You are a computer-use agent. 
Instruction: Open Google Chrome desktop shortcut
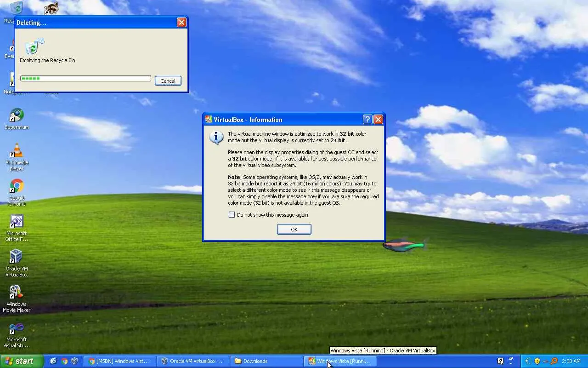tap(17, 192)
